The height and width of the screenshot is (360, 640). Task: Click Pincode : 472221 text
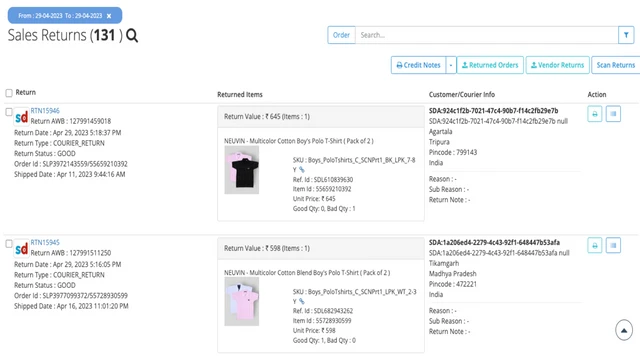tap(453, 284)
